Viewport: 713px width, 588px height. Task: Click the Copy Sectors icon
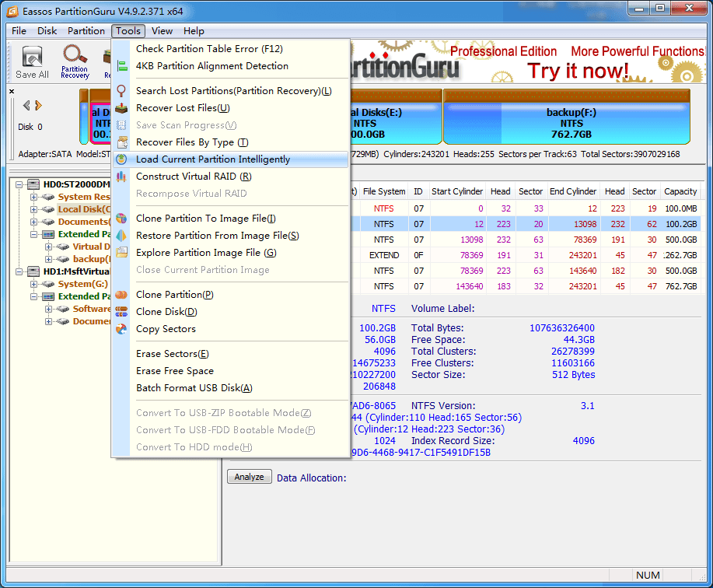121,329
